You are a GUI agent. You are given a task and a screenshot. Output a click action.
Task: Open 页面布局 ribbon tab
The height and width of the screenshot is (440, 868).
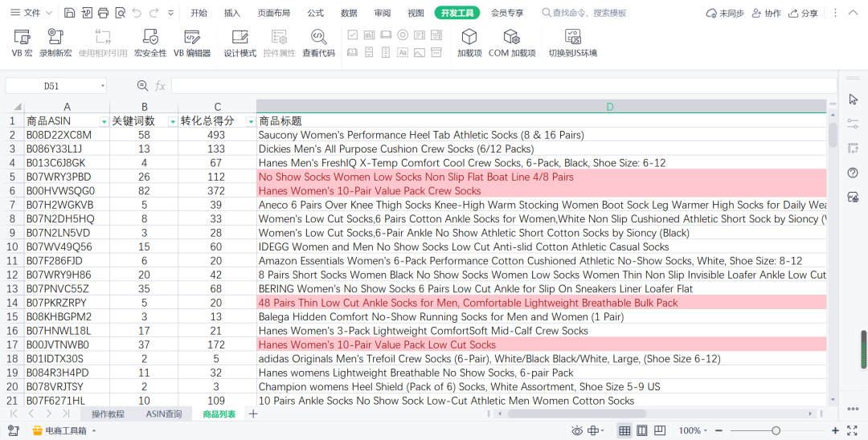(x=273, y=13)
